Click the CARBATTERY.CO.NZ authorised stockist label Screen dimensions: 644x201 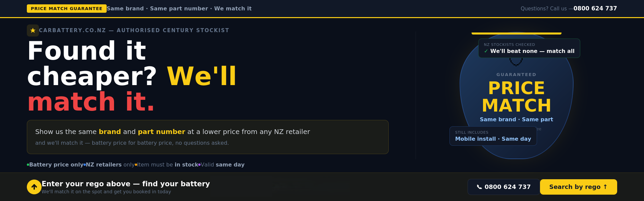tap(134, 30)
